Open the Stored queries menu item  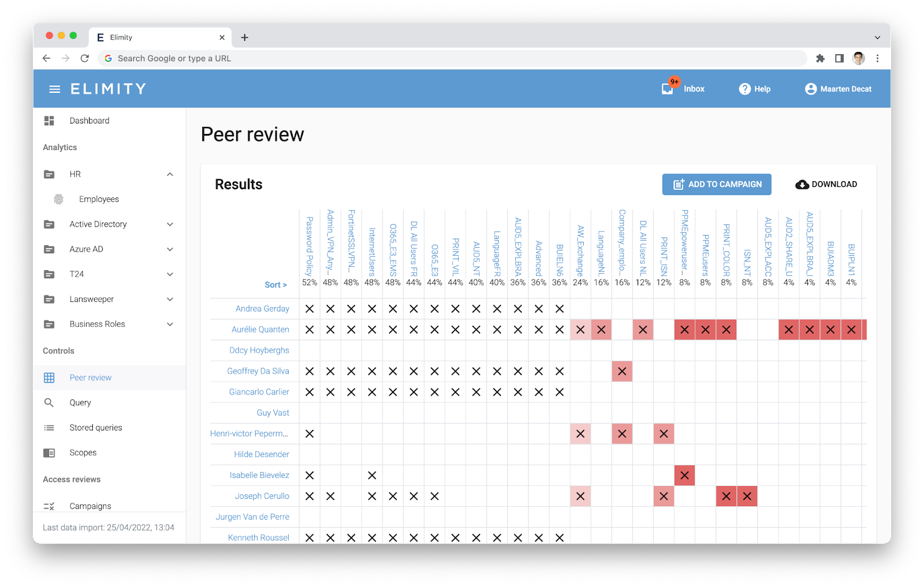[95, 427]
